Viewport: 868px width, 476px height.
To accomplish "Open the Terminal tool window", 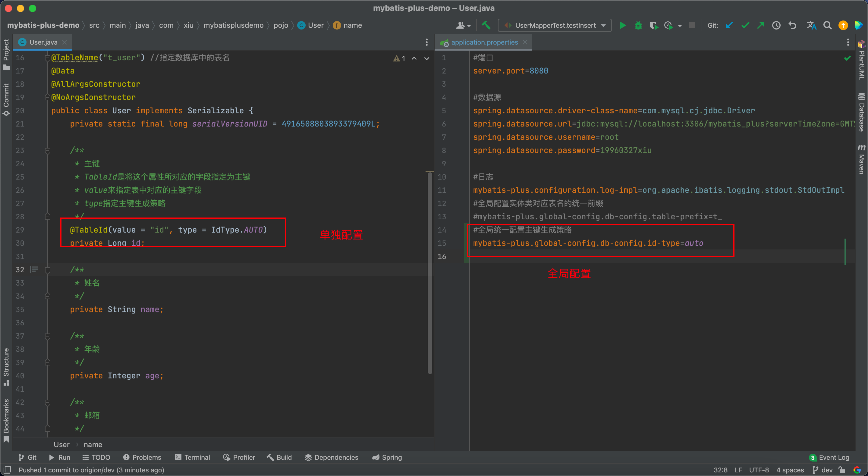I will 192,457.
